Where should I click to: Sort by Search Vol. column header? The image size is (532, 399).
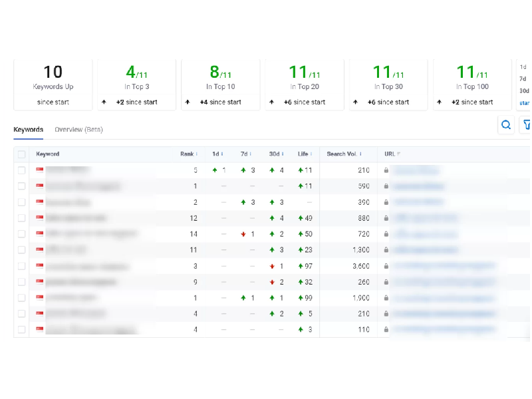(344, 154)
